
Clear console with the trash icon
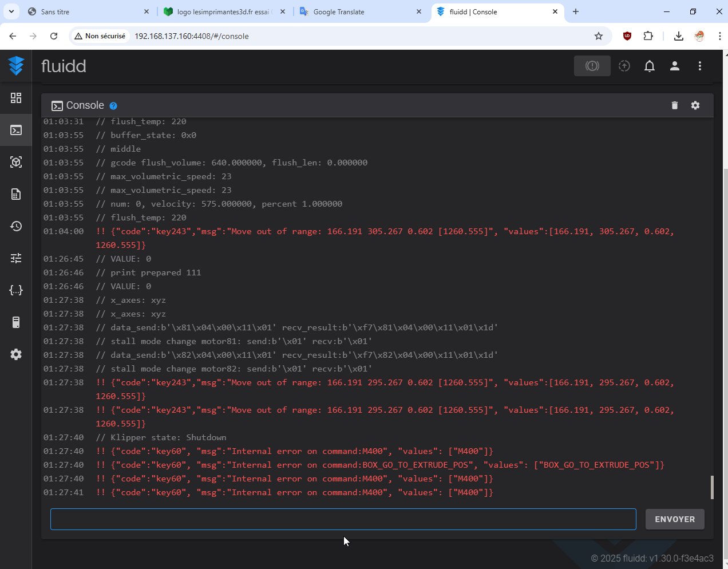[x=674, y=105]
